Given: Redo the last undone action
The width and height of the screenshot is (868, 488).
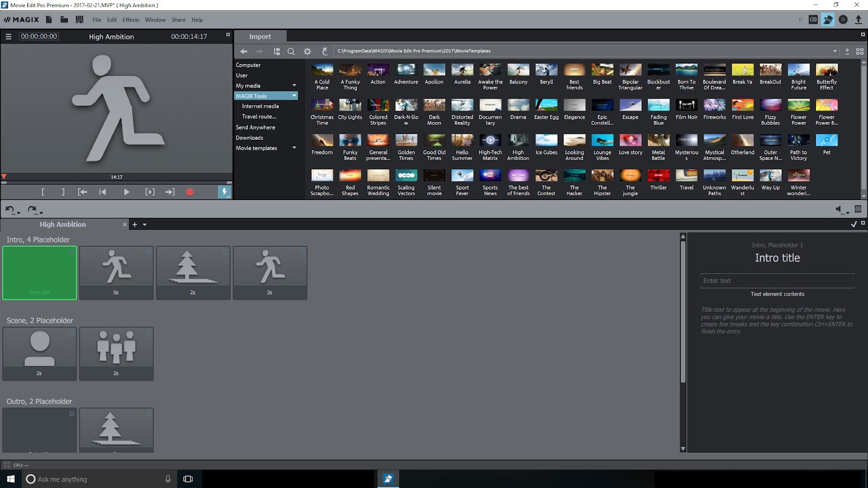Looking at the screenshot, I should pos(32,209).
